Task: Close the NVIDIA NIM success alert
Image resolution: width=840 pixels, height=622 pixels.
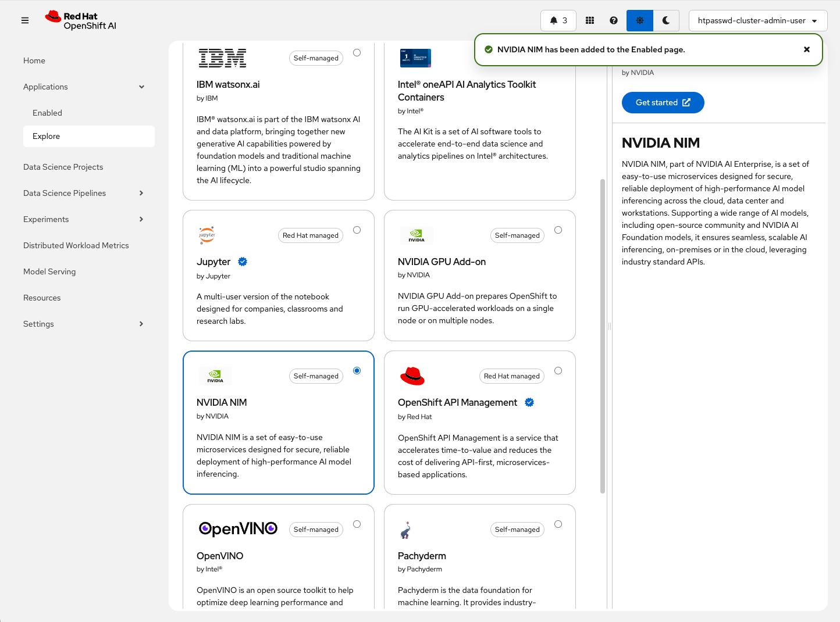Action: [807, 49]
